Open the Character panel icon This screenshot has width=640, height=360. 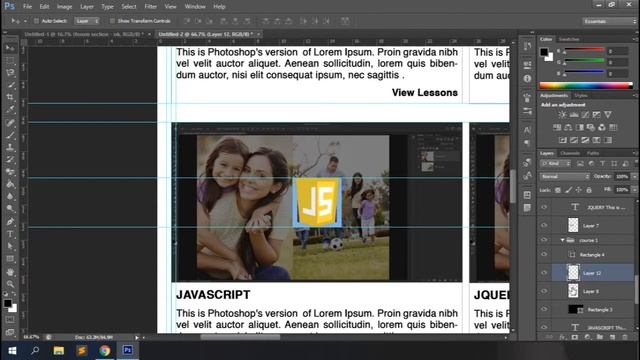click(x=527, y=130)
